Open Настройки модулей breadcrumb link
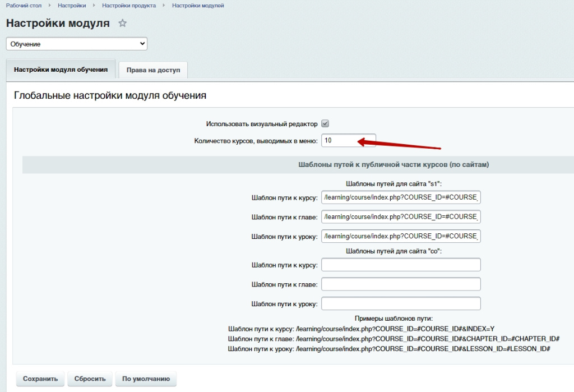This screenshot has width=574, height=392. point(198,5)
